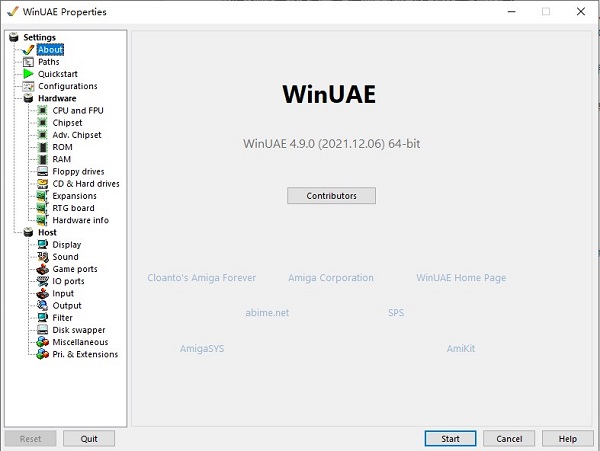The image size is (600, 451).
Task: Click the Floppy drives disk icon
Action: pos(42,171)
